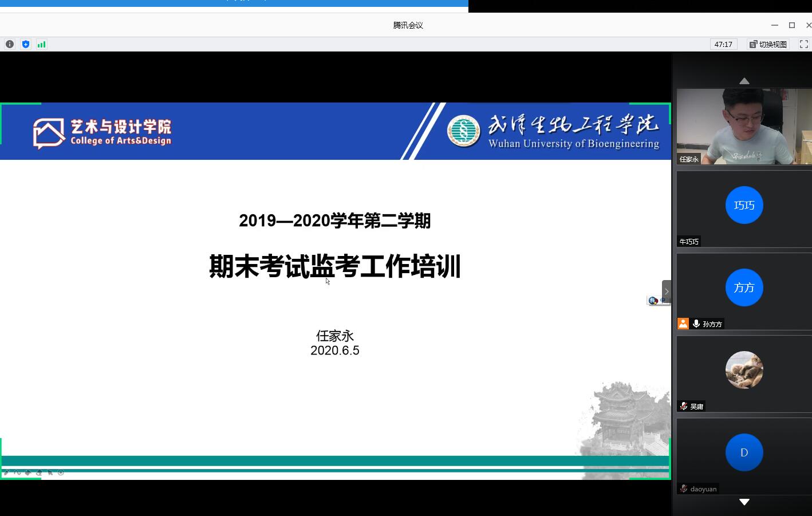812x516 pixels.
Task: Select 任家永's video thumbnail
Action: 744,126
